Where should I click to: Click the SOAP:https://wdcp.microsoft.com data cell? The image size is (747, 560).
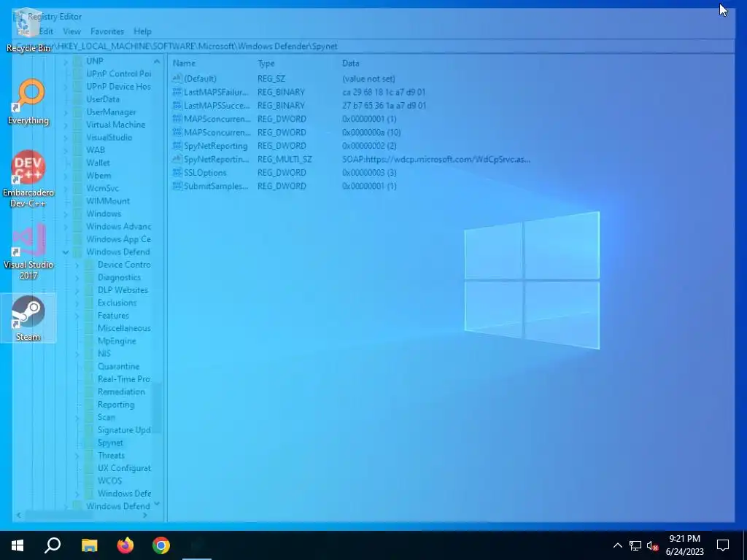coord(436,159)
